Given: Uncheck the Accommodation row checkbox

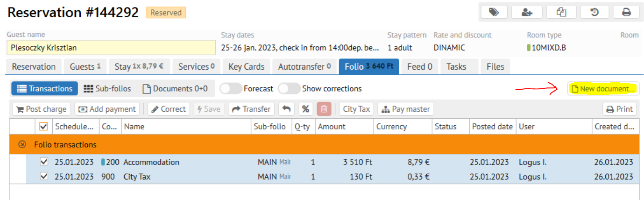Looking at the screenshot, I should [44, 162].
